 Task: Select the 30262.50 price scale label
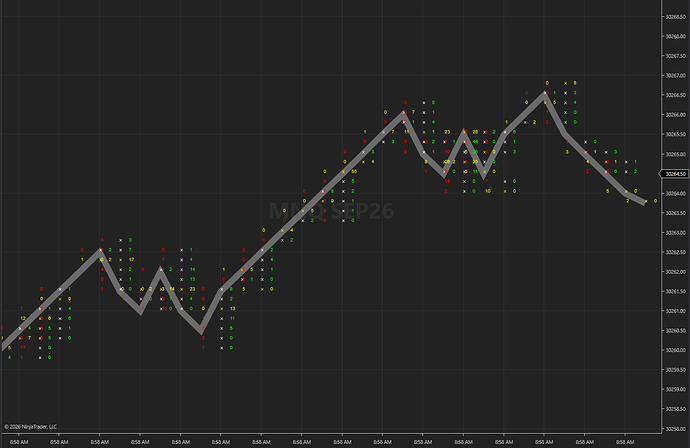(675, 252)
